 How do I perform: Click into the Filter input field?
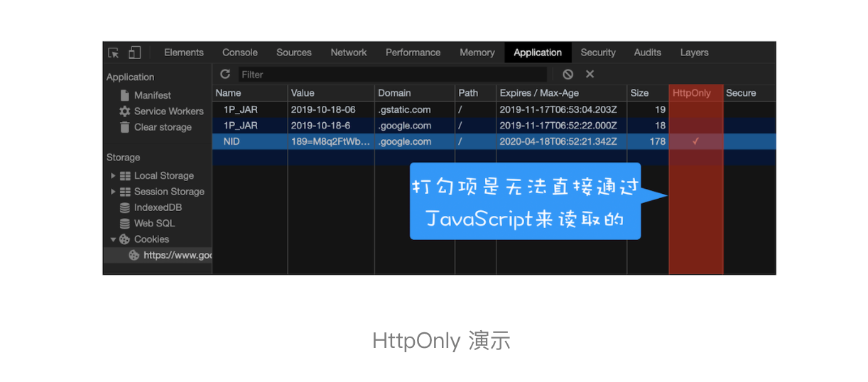(393, 75)
